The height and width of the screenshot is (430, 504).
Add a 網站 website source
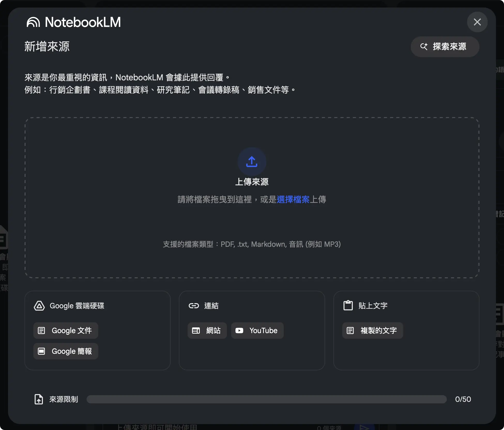click(207, 331)
